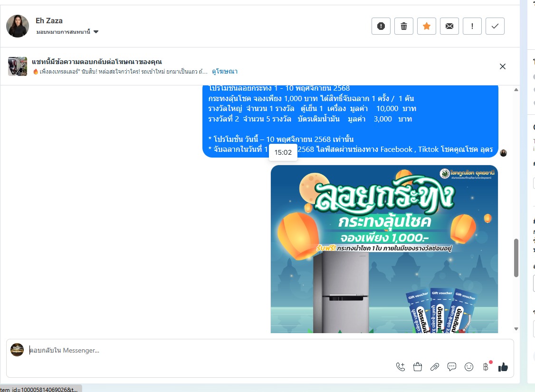Open the ดูโฆษณา link
This screenshot has width=535, height=392.
click(x=225, y=72)
